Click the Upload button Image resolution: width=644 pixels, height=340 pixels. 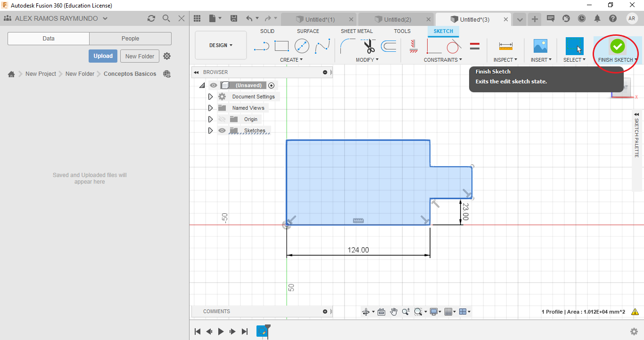(103, 56)
